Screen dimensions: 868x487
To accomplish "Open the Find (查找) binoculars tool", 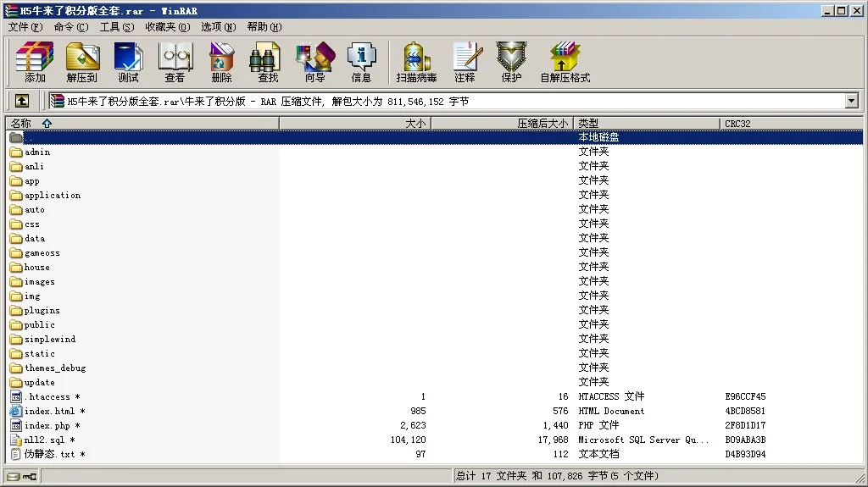I will 268,62.
